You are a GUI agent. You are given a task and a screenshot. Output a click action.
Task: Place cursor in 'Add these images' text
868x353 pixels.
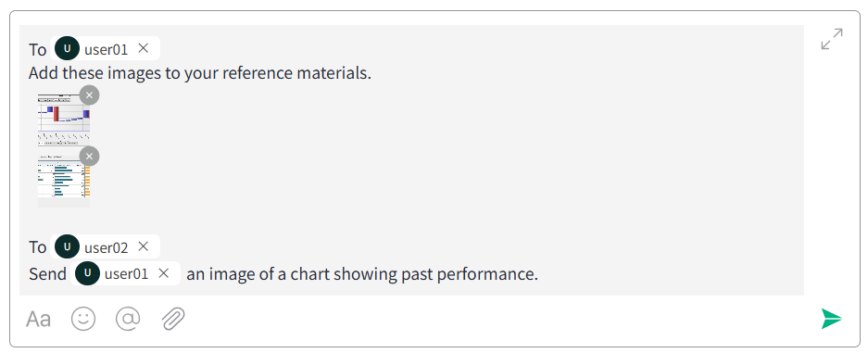click(x=200, y=73)
